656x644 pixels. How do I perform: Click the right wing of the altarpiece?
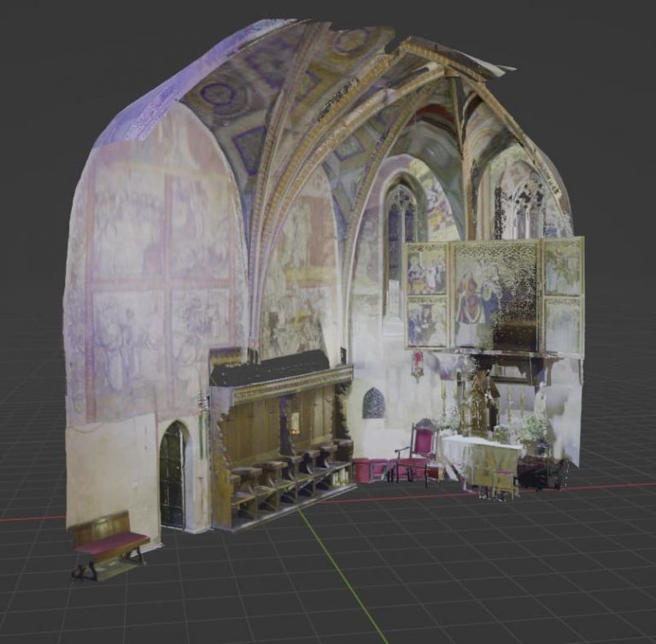563,295
